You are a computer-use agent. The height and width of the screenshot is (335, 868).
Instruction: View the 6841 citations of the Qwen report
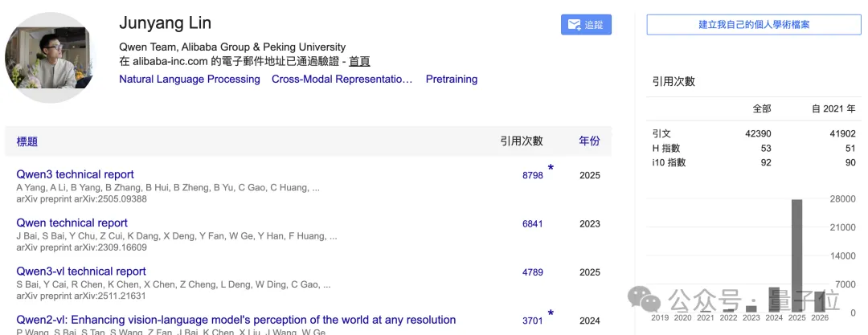(532, 224)
